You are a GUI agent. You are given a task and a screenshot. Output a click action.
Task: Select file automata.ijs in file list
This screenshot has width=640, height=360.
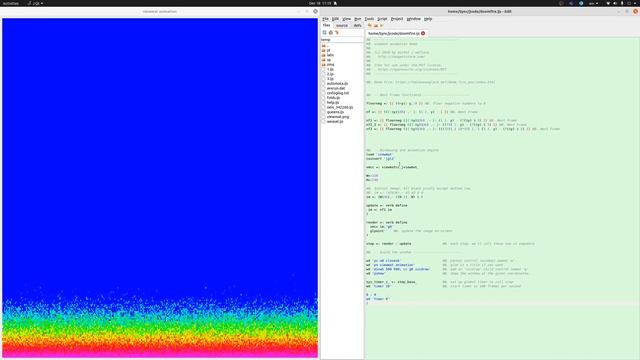[x=335, y=84]
